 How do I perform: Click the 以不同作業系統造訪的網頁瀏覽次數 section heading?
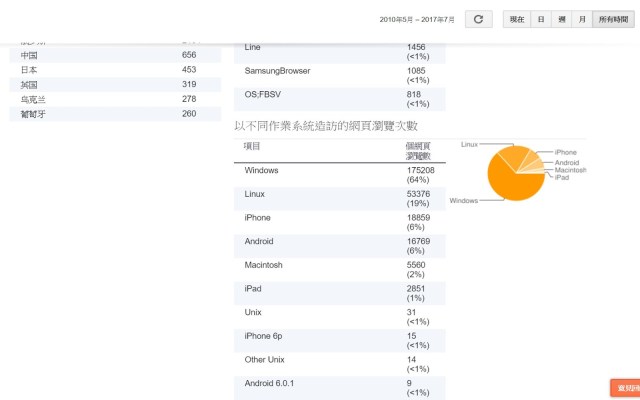pos(325,126)
